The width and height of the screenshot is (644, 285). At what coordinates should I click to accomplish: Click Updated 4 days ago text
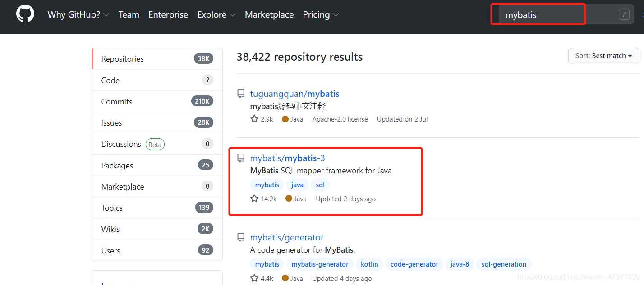coord(342,278)
